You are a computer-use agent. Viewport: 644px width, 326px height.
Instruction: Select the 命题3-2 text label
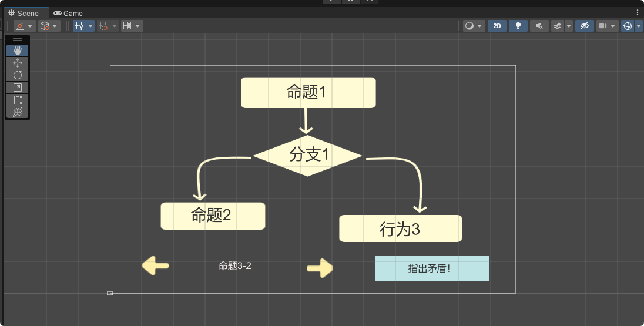pos(235,266)
